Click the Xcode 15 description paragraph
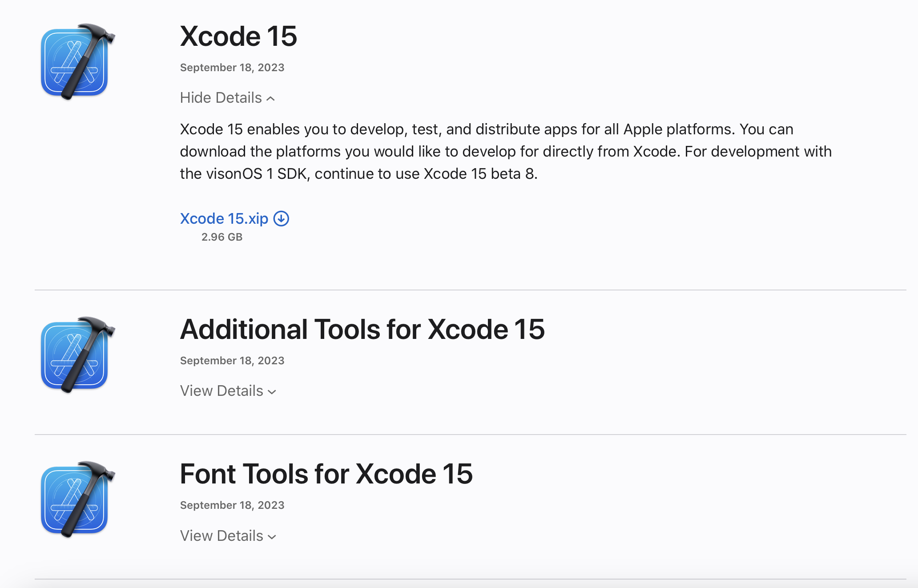This screenshot has width=918, height=588. click(505, 151)
